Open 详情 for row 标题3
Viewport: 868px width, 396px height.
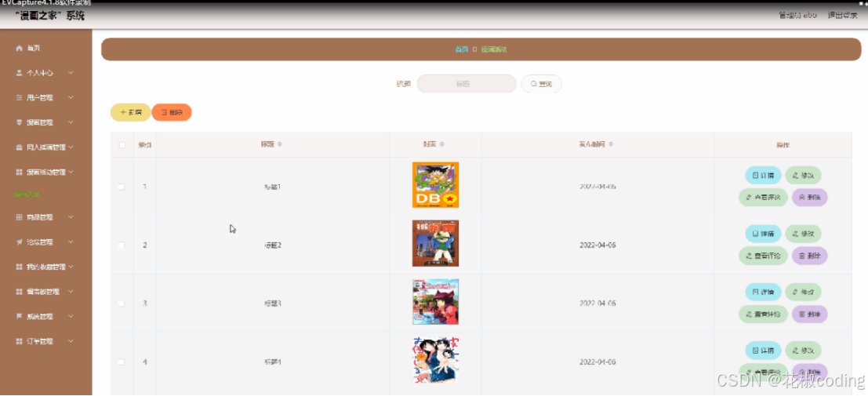764,292
